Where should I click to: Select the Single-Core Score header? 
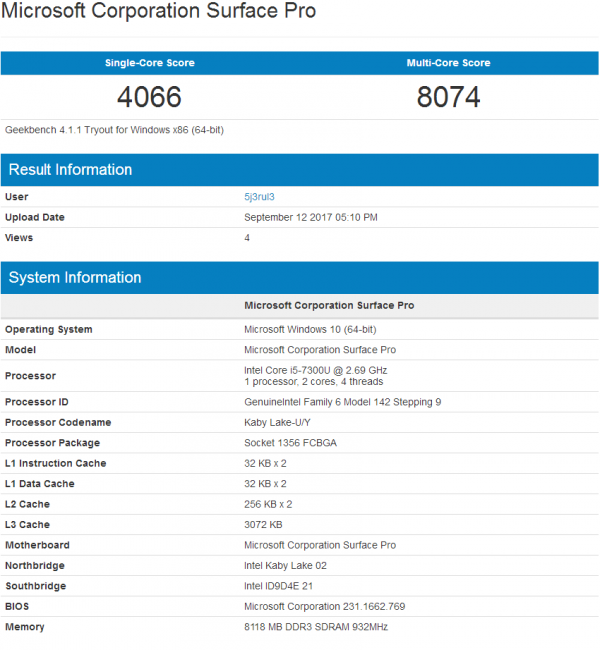click(150, 63)
